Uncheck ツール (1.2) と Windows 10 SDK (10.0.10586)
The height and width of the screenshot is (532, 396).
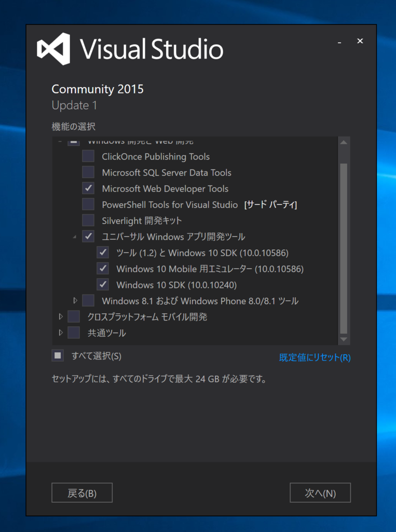(103, 253)
